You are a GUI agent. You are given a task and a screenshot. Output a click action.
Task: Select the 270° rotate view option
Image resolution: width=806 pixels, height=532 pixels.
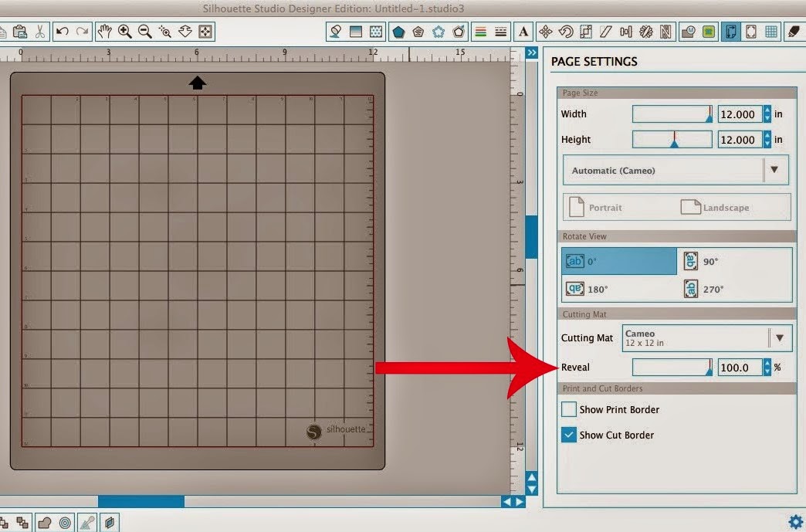(x=735, y=289)
